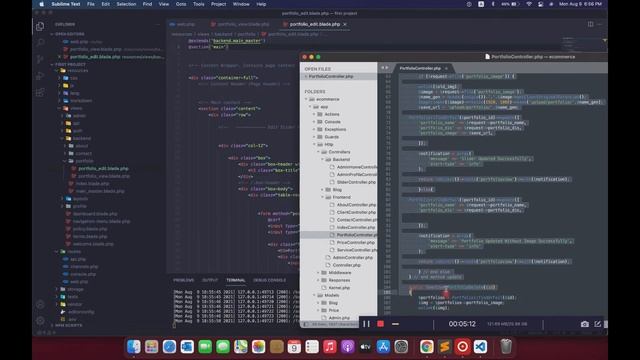This screenshot has height=360, width=640.
Task: Close the portfolio_edit.blade.php editor tab
Action: pyautogui.click(x=345, y=24)
